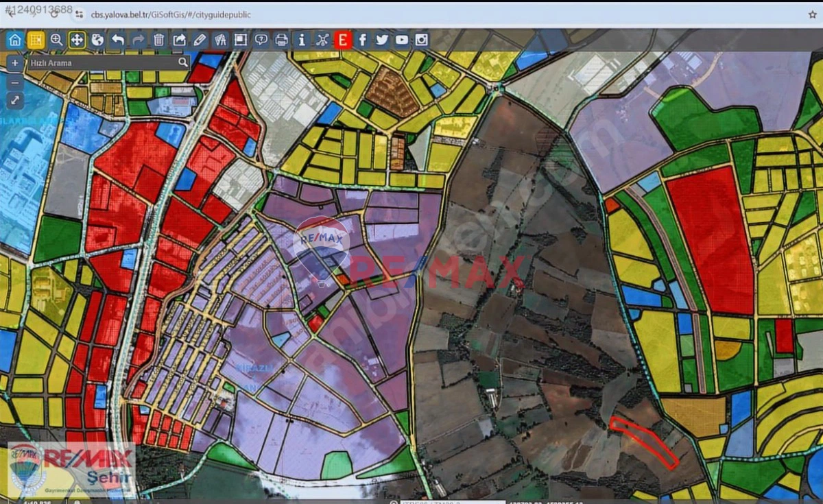Focus the Hızlı Arama search box
The height and width of the screenshot is (504, 823).
[108, 62]
